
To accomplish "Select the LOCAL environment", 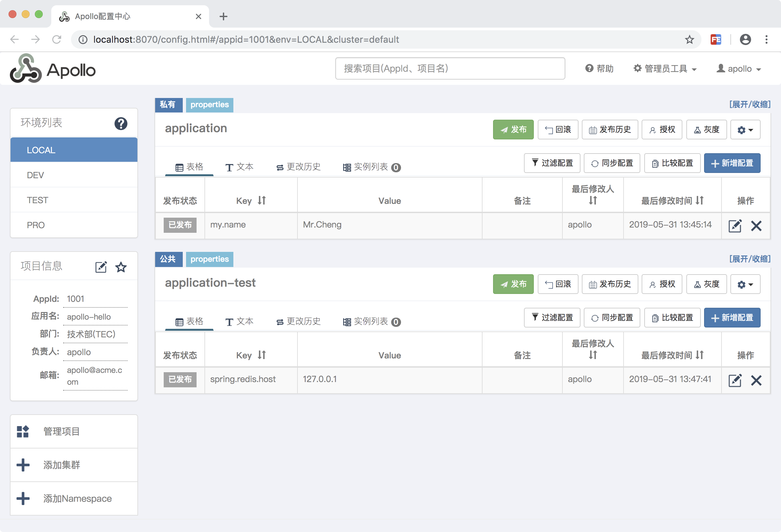I will point(74,150).
